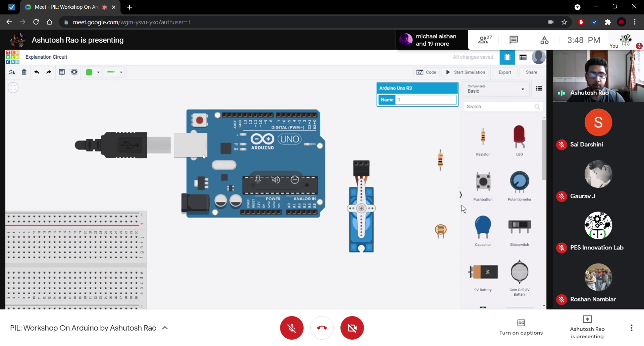Select Ashutosh Rao's video tile

point(598,76)
